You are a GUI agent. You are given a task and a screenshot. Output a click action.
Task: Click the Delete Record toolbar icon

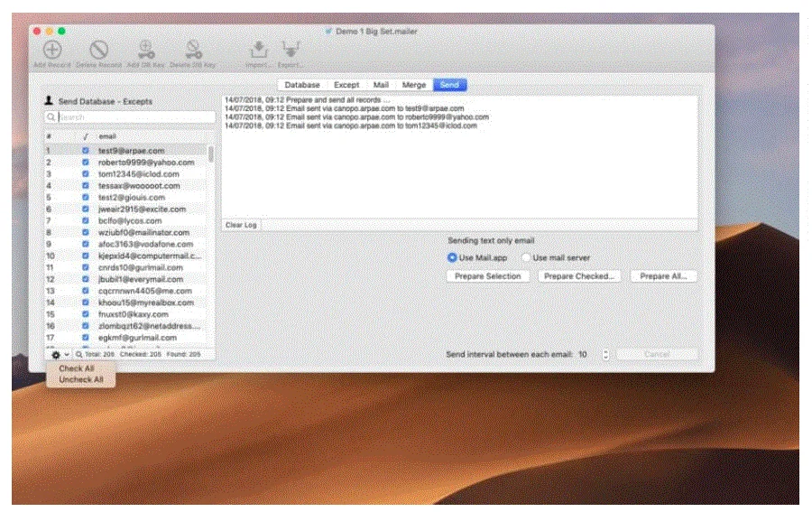tap(98, 51)
